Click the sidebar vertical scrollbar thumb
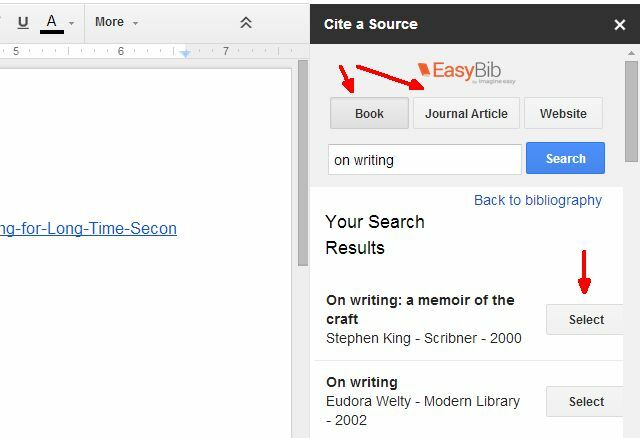 pyautogui.click(x=631, y=111)
